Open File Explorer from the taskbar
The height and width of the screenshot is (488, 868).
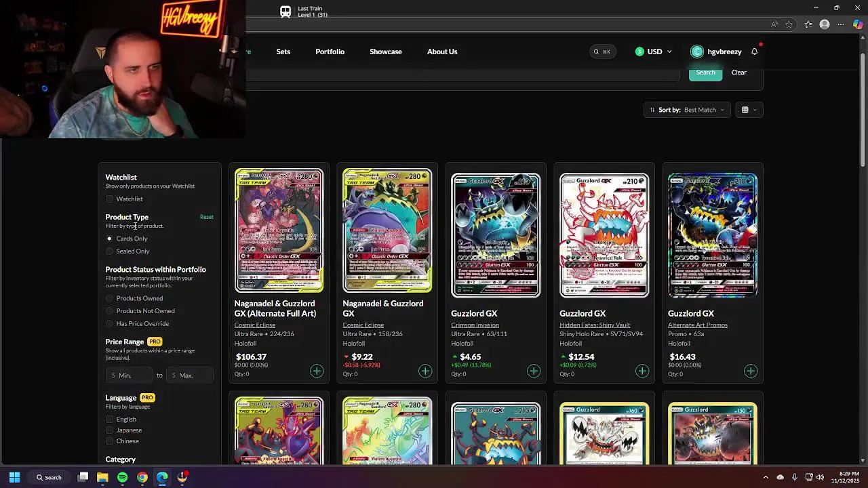[102, 477]
